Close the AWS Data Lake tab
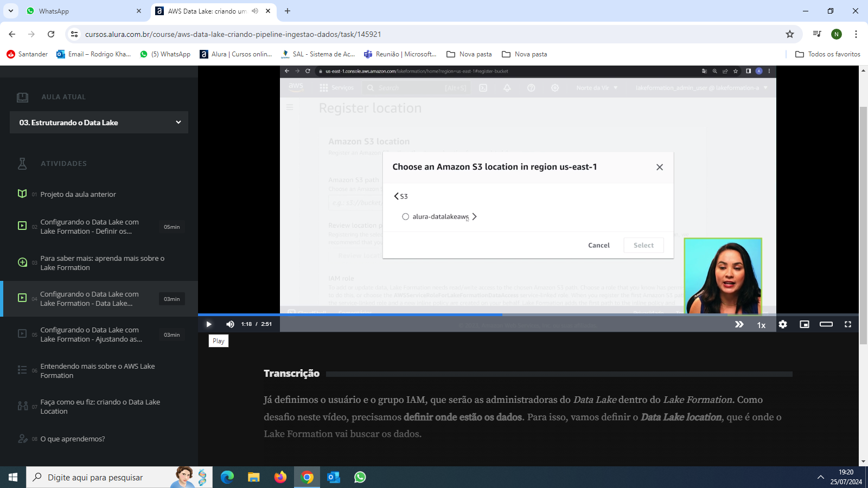The image size is (868, 488). [x=268, y=11]
